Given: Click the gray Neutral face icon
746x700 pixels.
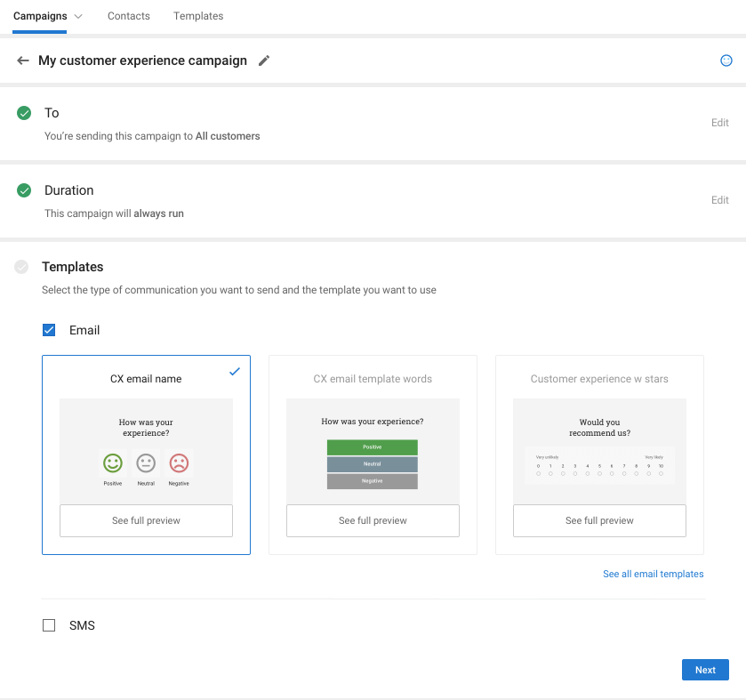Looking at the screenshot, I should point(146,463).
